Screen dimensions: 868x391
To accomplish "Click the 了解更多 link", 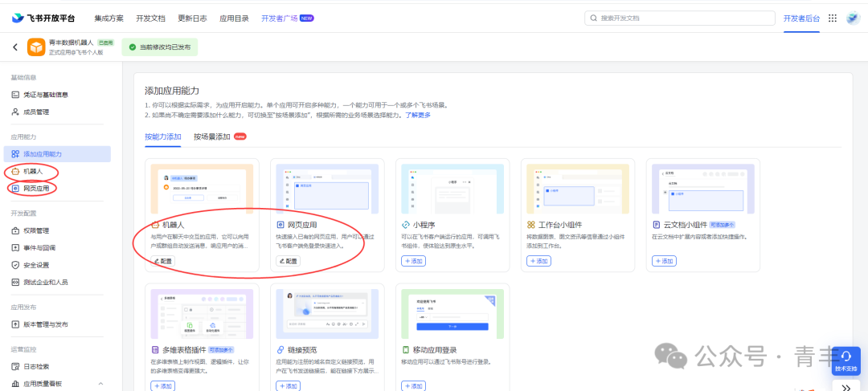I will pyautogui.click(x=417, y=115).
